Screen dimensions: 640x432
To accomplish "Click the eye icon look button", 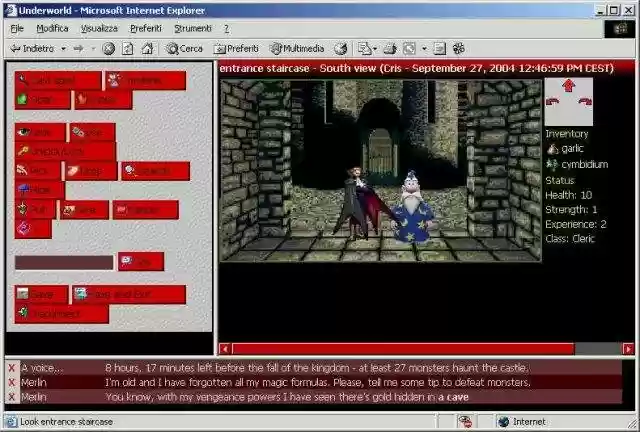I will coord(40,132).
